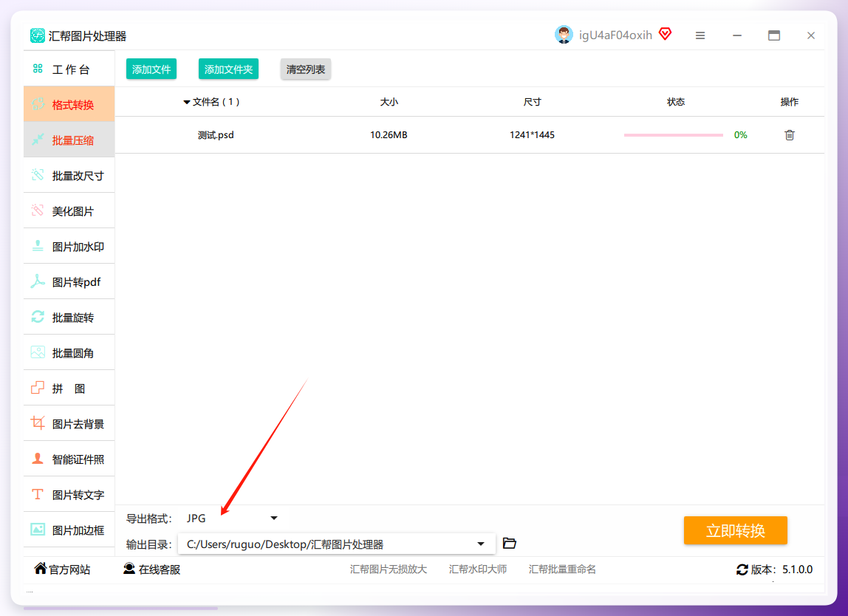Click the output directory path field
This screenshot has height=616, width=848.
point(336,544)
